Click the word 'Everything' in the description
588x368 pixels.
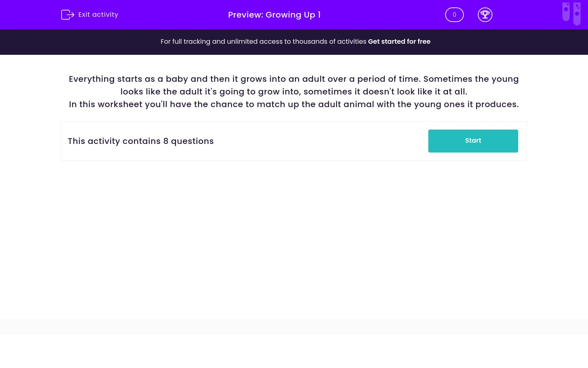point(91,79)
